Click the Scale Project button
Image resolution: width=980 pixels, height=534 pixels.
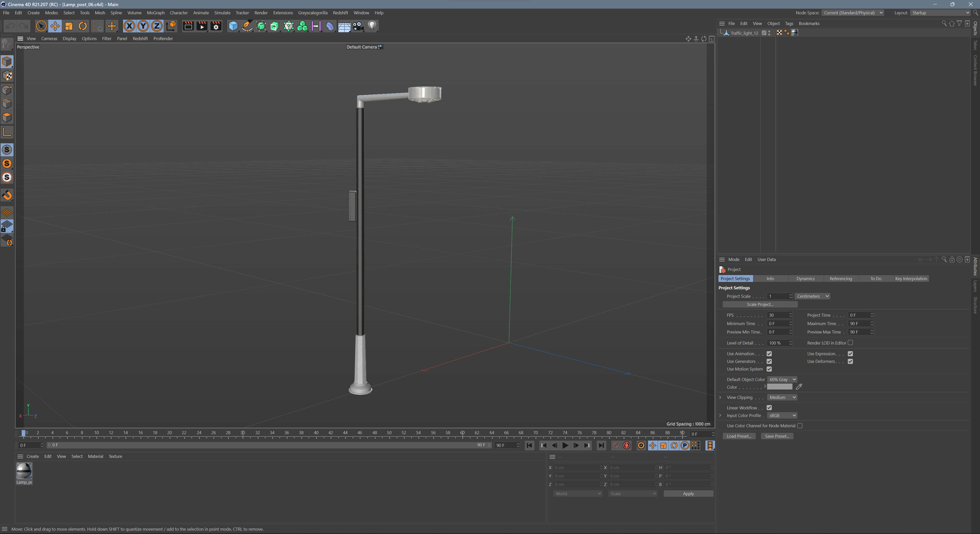pyautogui.click(x=760, y=304)
